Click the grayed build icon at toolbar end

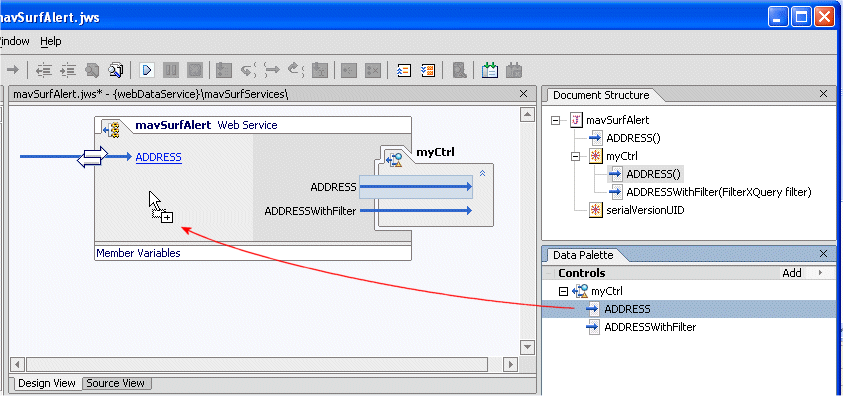(x=515, y=70)
